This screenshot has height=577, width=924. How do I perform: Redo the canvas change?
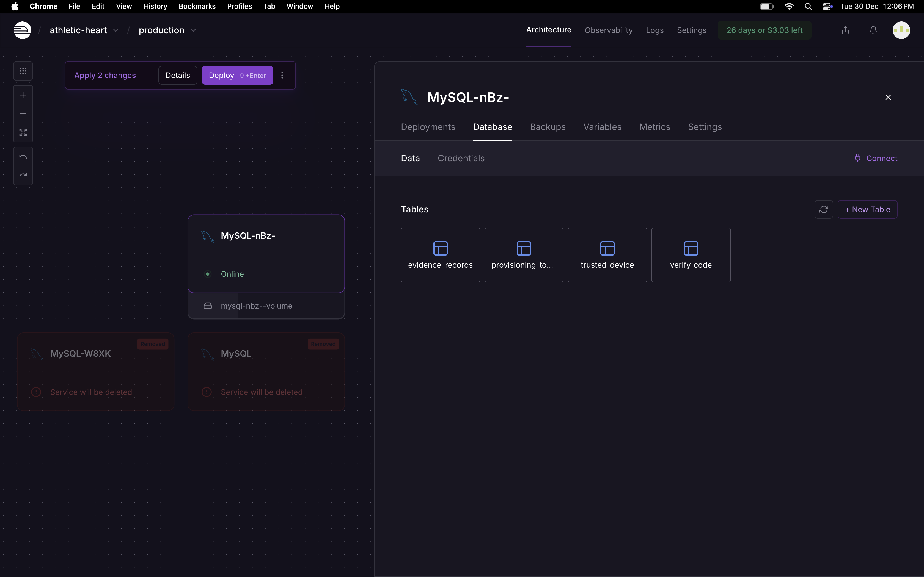coord(23,176)
